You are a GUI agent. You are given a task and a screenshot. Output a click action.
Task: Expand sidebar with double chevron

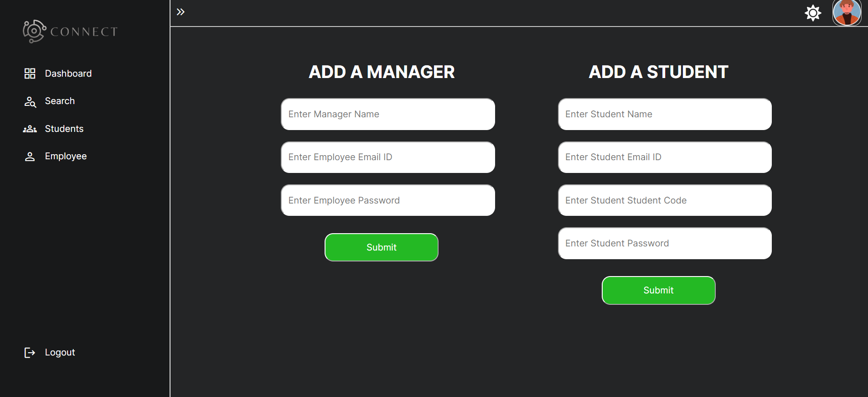coord(181,12)
